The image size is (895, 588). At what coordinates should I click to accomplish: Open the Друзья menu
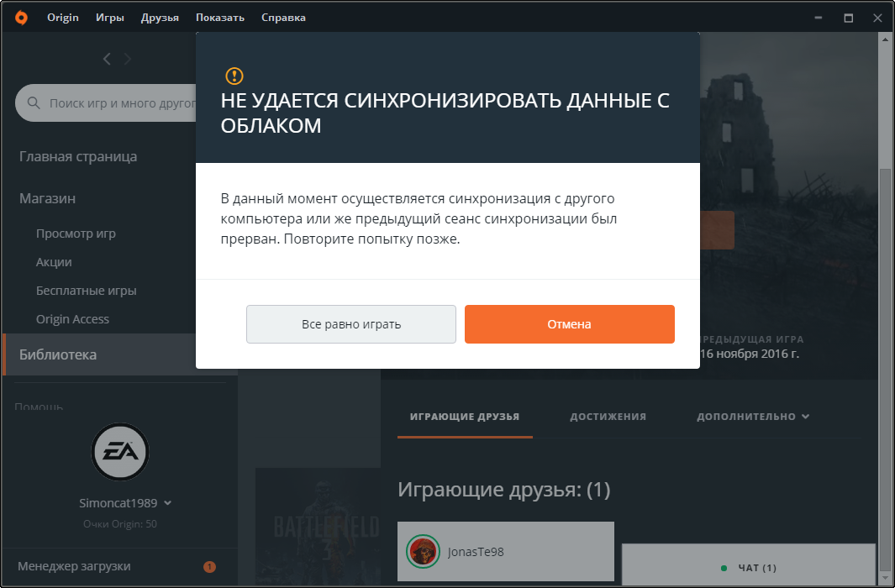(160, 18)
